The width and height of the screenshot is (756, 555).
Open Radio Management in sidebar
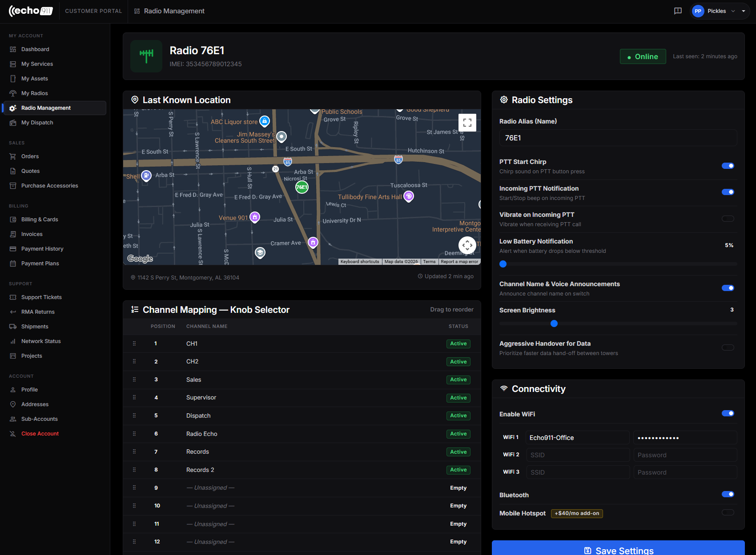point(55,108)
